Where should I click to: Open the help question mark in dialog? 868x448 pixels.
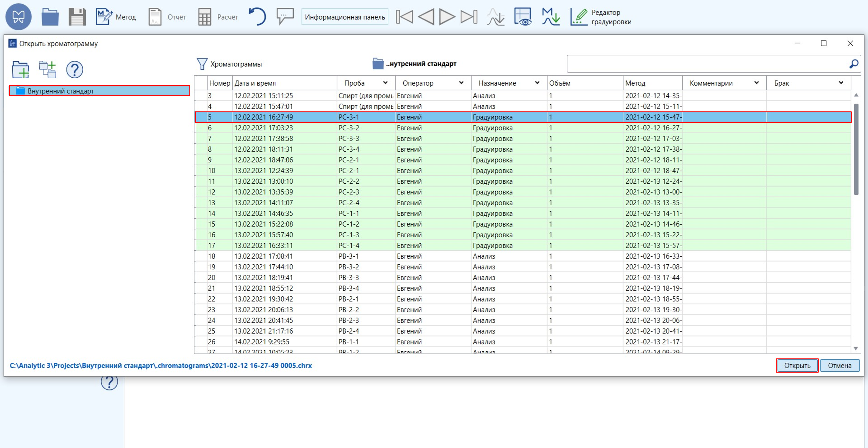pos(74,69)
